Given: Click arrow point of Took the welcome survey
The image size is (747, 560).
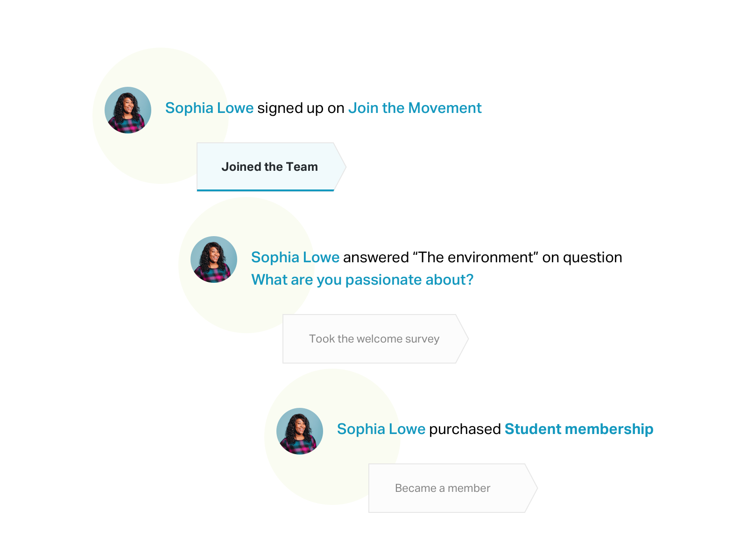Looking at the screenshot, I should tap(463, 339).
